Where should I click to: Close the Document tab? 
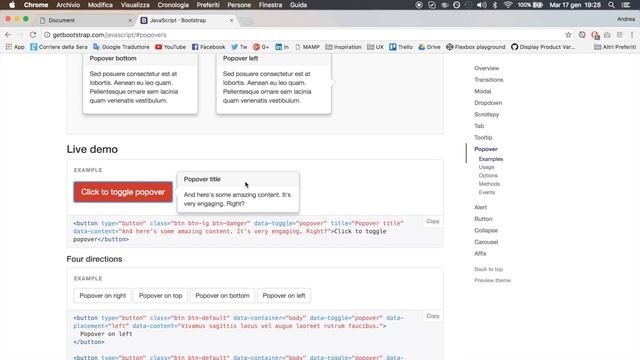pyautogui.click(x=130, y=20)
